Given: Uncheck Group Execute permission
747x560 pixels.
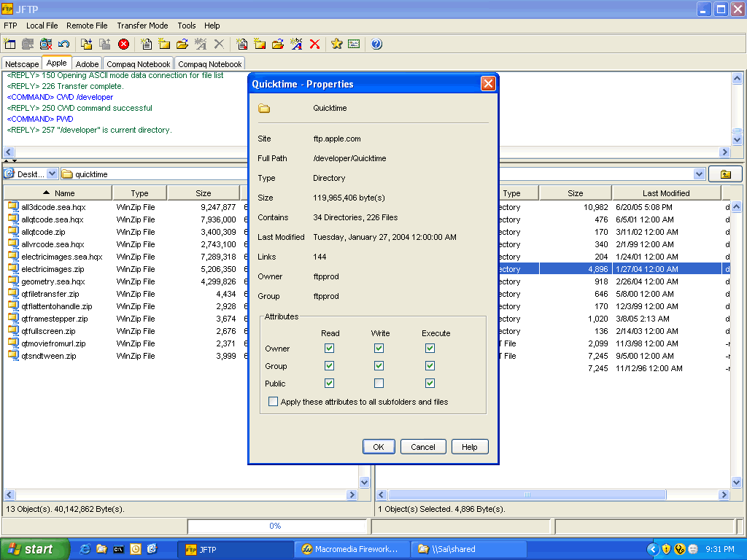Looking at the screenshot, I should 430,366.
